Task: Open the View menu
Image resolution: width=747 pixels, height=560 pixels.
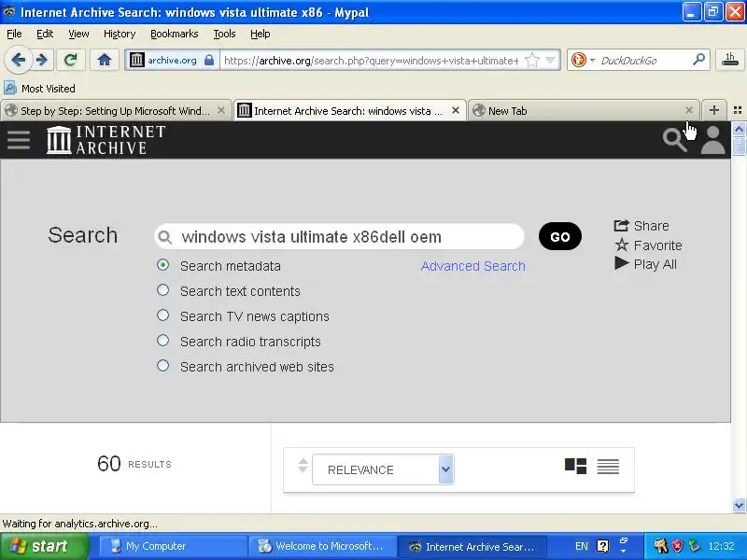Action: 78,34
